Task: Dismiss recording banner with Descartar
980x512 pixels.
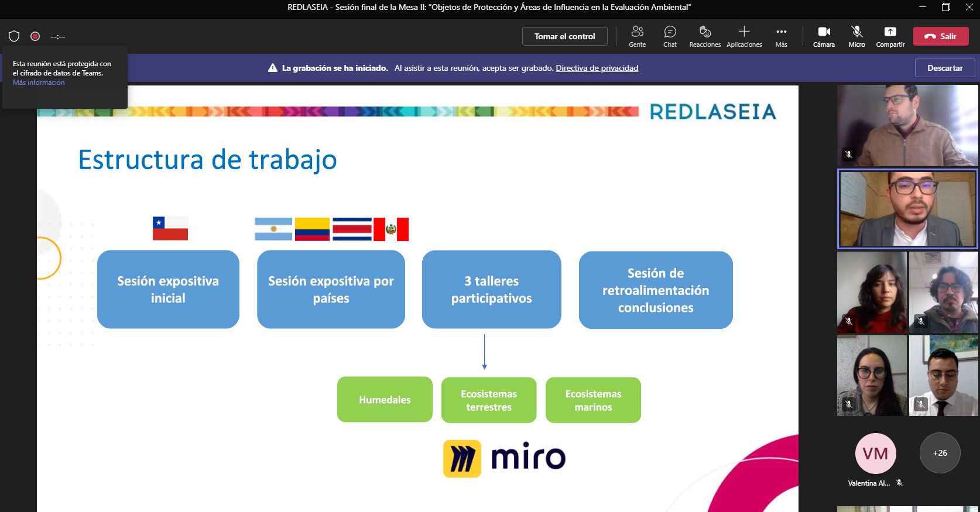Action: [x=945, y=68]
